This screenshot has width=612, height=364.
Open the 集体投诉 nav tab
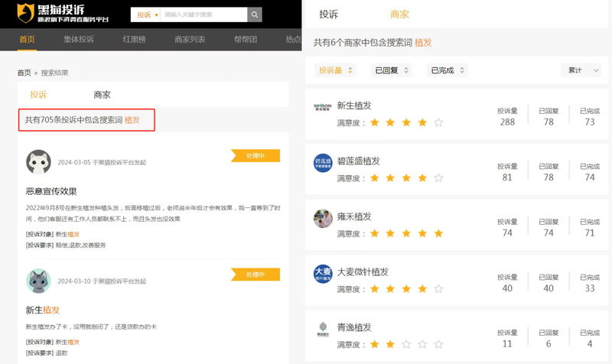(79, 39)
